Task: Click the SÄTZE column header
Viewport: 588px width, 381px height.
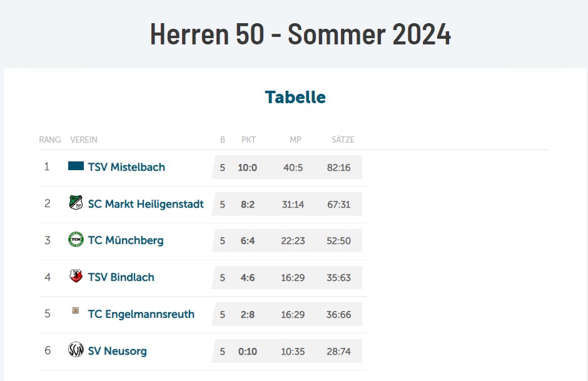Action: pyautogui.click(x=343, y=140)
